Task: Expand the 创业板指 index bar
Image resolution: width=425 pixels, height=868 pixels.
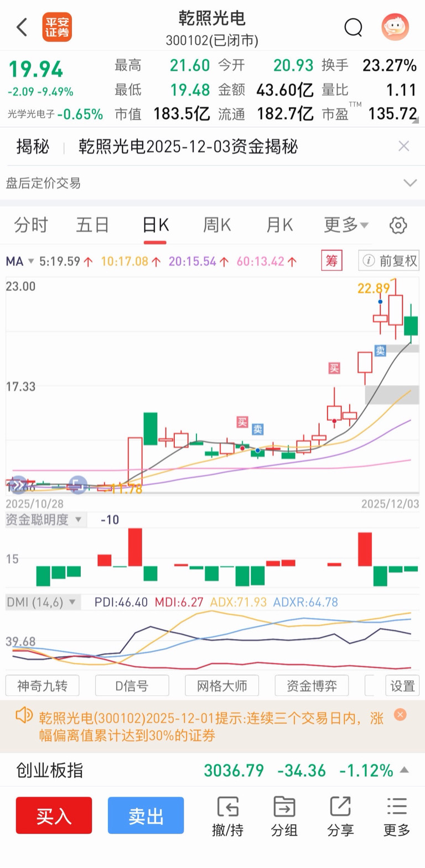Action: click(x=405, y=770)
